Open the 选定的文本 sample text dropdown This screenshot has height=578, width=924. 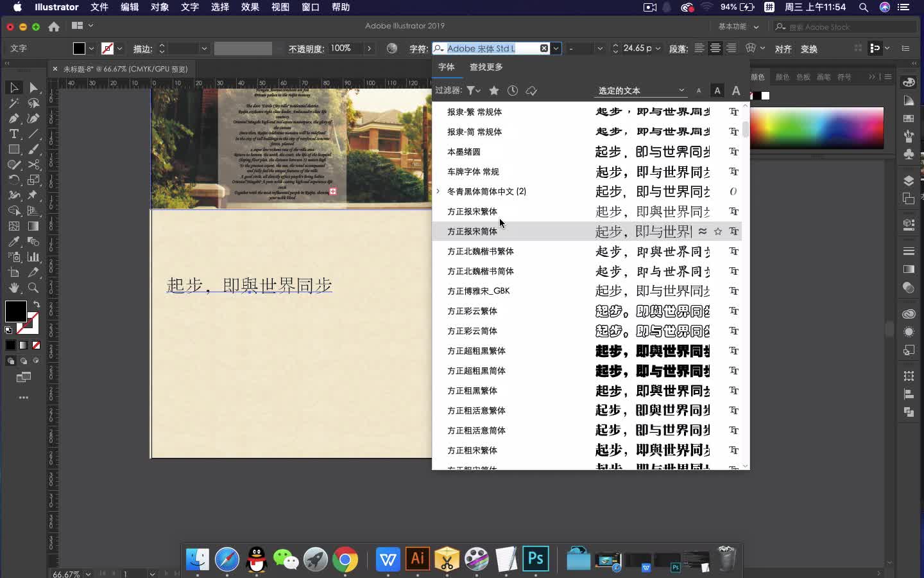coord(682,91)
